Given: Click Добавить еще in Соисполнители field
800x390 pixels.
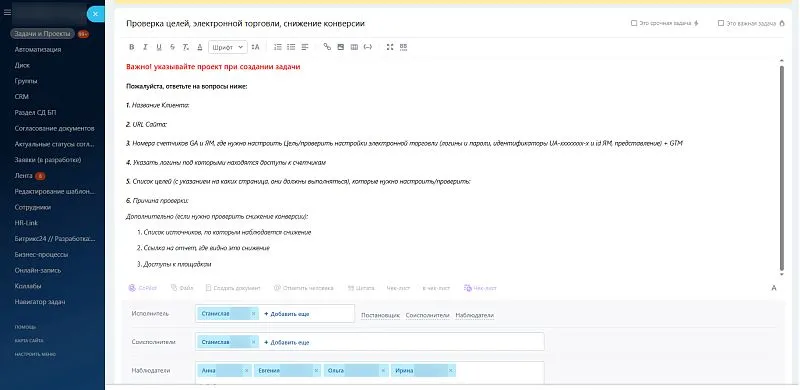Looking at the screenshot, I should pyautogui.click(x=287, y=342).
